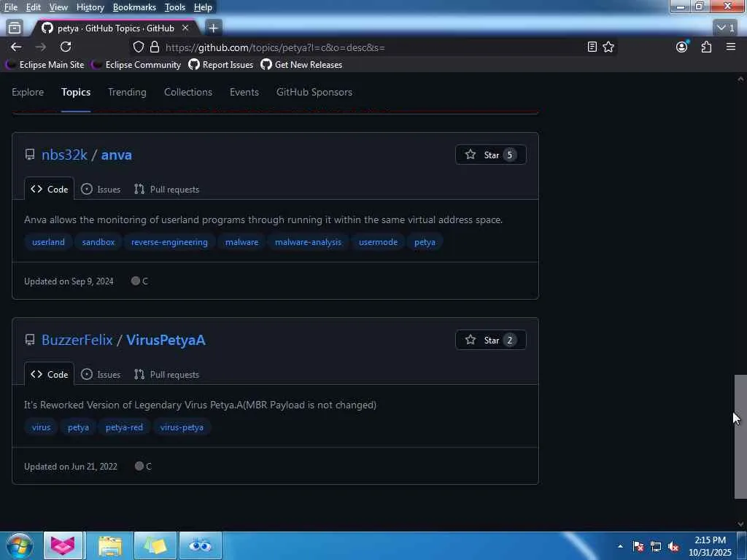Toggle Reader View icon in address bar
Screen dimensions: 747x560
tap(592, 47)
